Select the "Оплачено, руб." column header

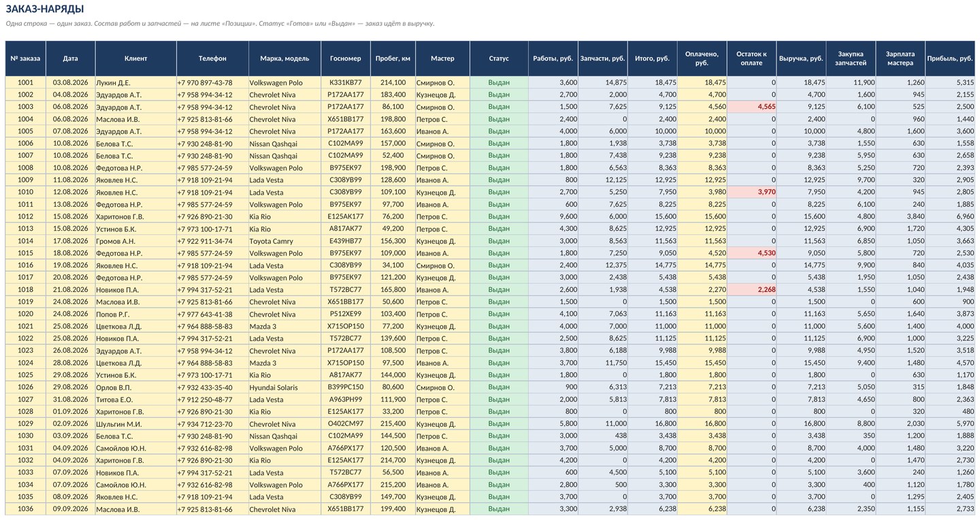(702, 59)
